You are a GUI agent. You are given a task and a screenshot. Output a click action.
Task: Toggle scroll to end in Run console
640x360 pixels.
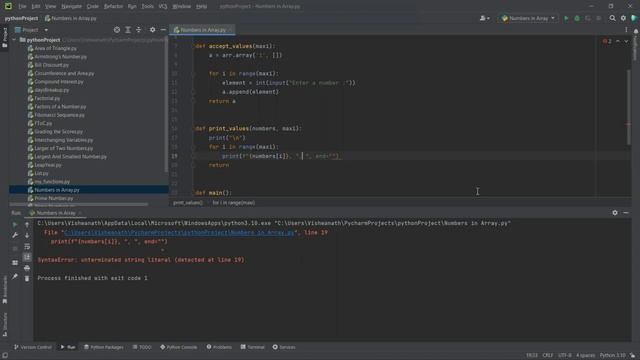27,257
